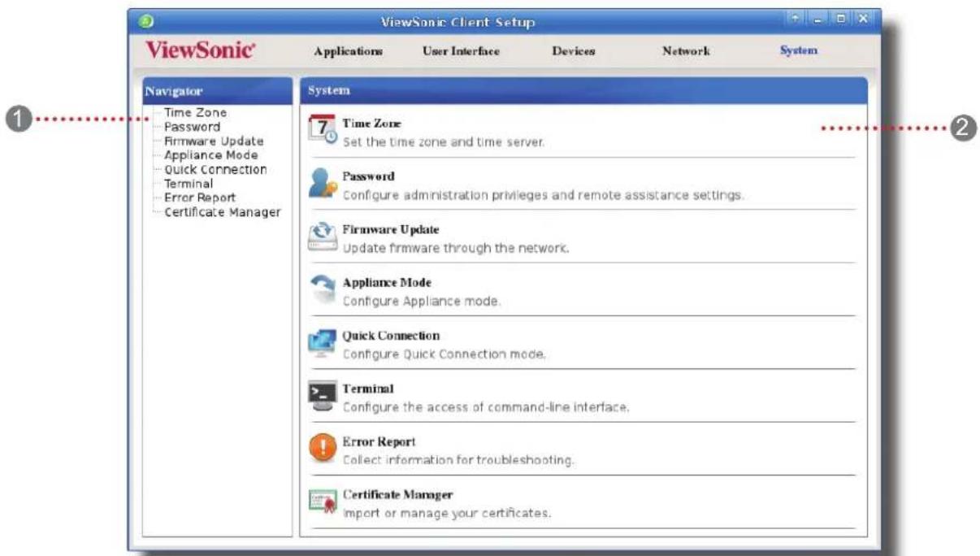Open the Quick Connection heading in System panel
The height and width of the screenshot is (556, 980).
coord(391,336)
